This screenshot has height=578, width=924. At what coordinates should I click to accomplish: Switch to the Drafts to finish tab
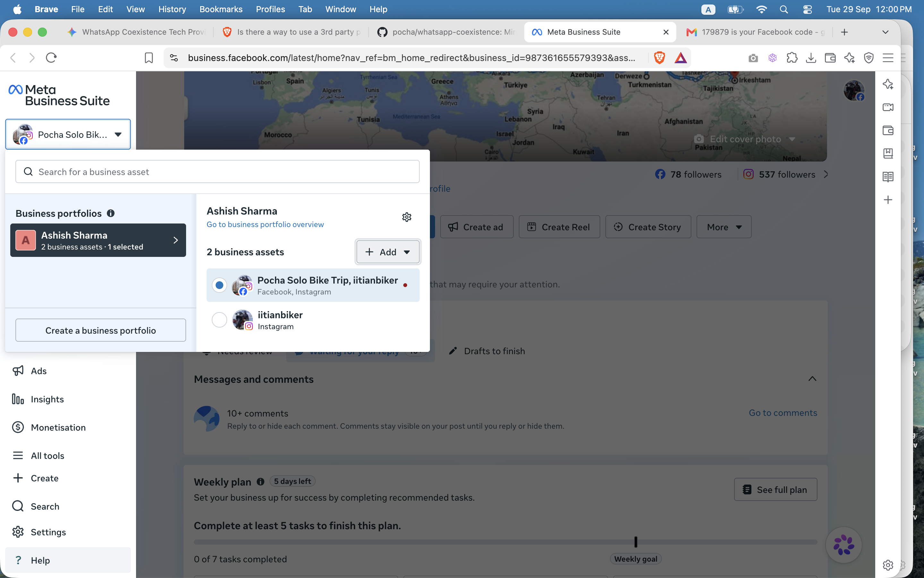487,351
